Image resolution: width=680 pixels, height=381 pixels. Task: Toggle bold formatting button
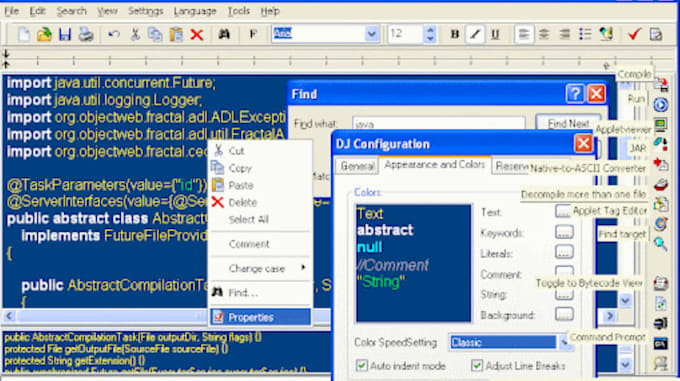tap(454, 34)
